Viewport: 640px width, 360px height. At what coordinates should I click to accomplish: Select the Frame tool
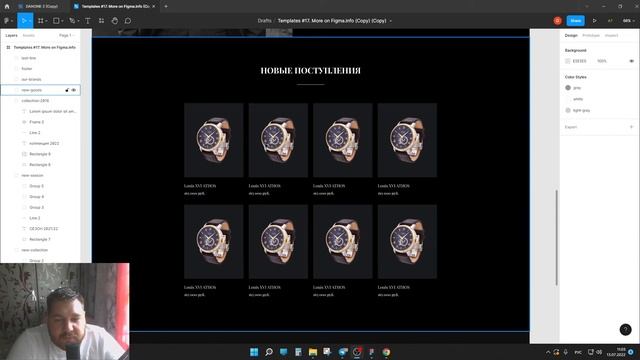click(x=40, y=21)
